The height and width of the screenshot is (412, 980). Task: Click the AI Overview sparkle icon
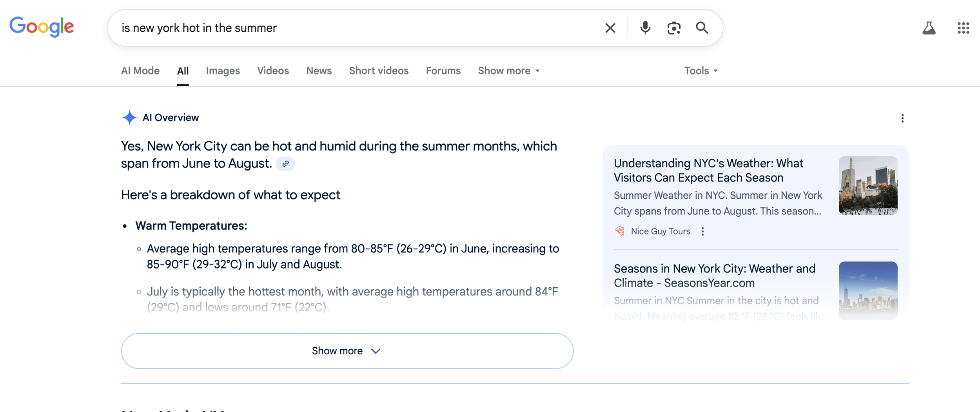tap(129, 118)
